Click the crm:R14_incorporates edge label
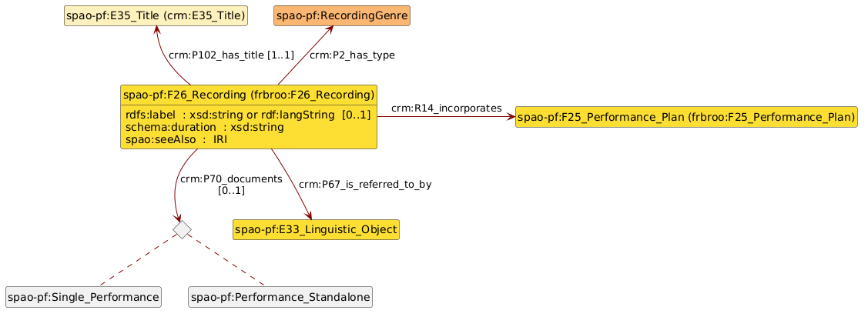The height and width of the screenshot is (317, 868). click(x=446, y=108)
